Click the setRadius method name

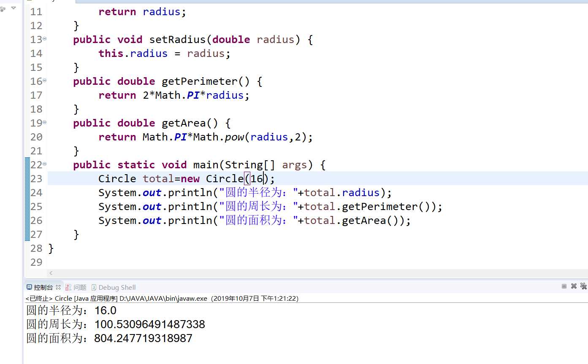pos(177,39)
